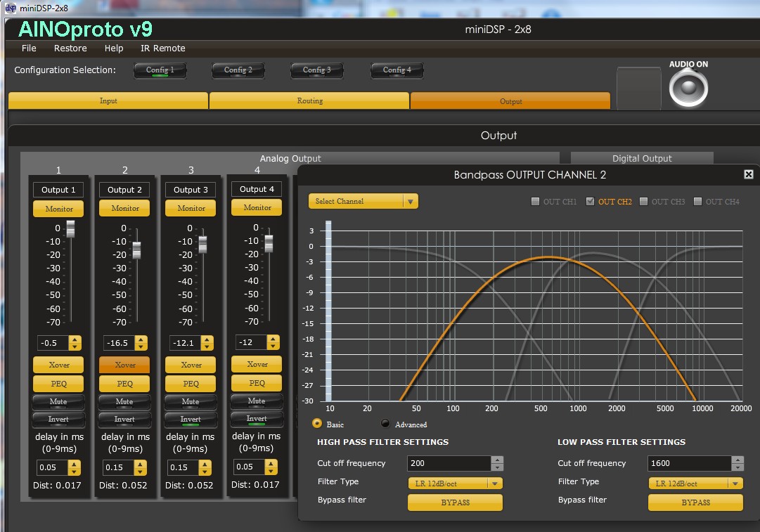Viewport: 760px width, 532px height.
Task: Toggle Invert on Output 4
Action: tap(257, 419)
